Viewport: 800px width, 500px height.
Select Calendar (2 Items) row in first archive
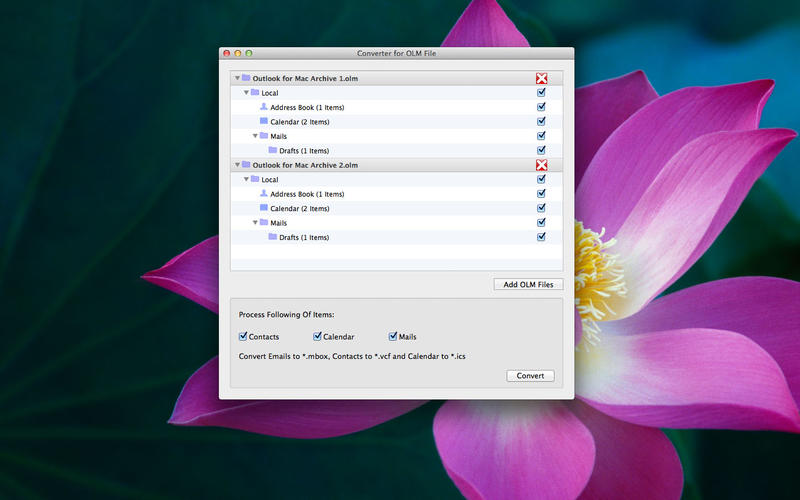point(300,122)
